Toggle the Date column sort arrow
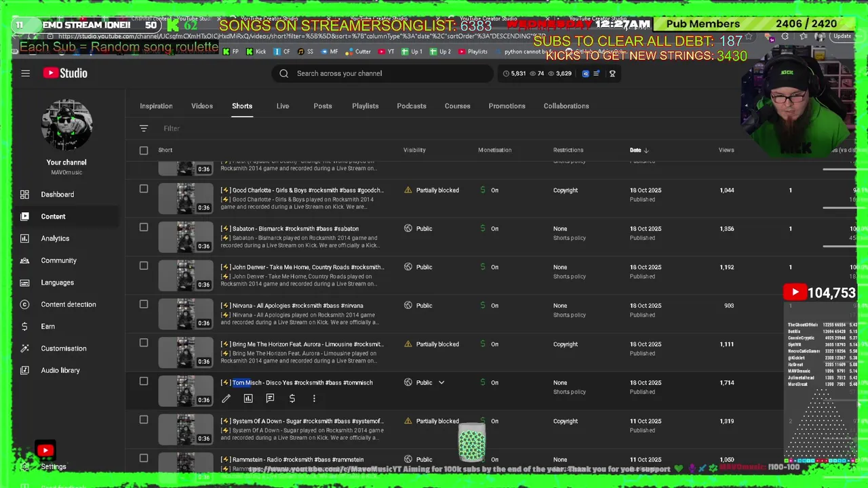Screen dimensions: 868x488 [x=646, y=150]
